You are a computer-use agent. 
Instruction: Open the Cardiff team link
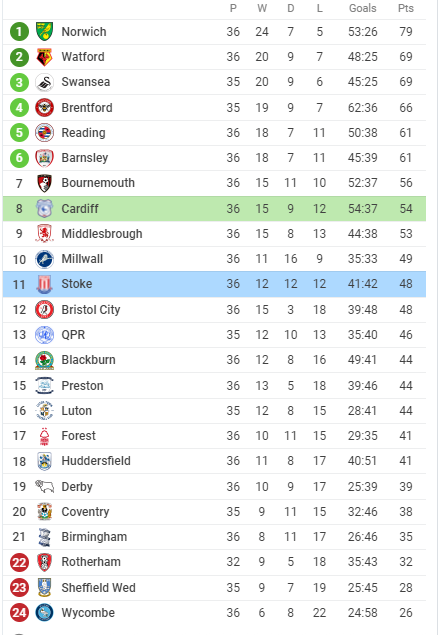click(x=80, y=209)
